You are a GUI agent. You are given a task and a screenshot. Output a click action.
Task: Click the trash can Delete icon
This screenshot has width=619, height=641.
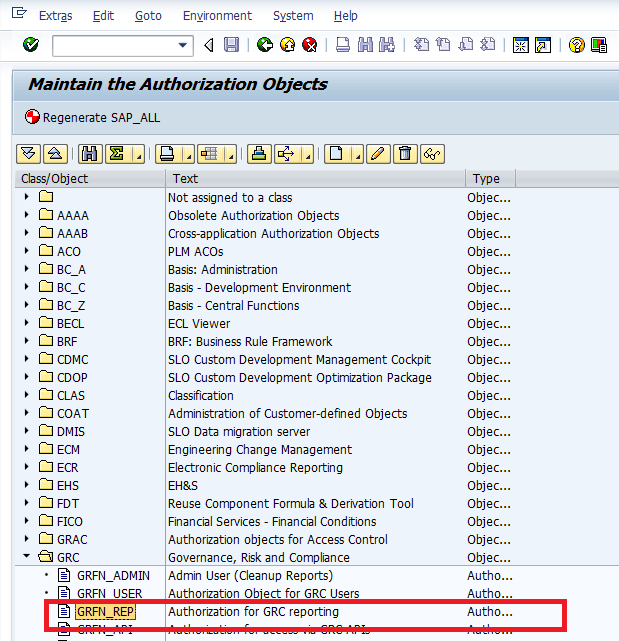[x=405, y=154]
